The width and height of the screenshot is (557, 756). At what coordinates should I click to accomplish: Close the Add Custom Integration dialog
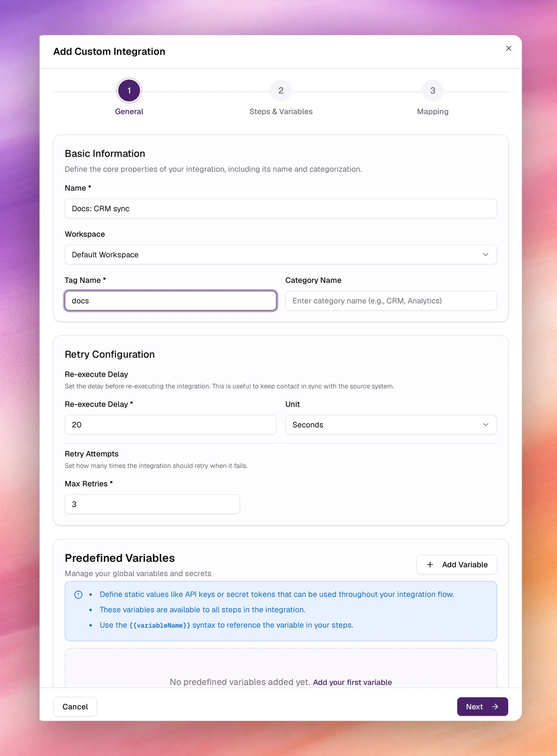509,48
